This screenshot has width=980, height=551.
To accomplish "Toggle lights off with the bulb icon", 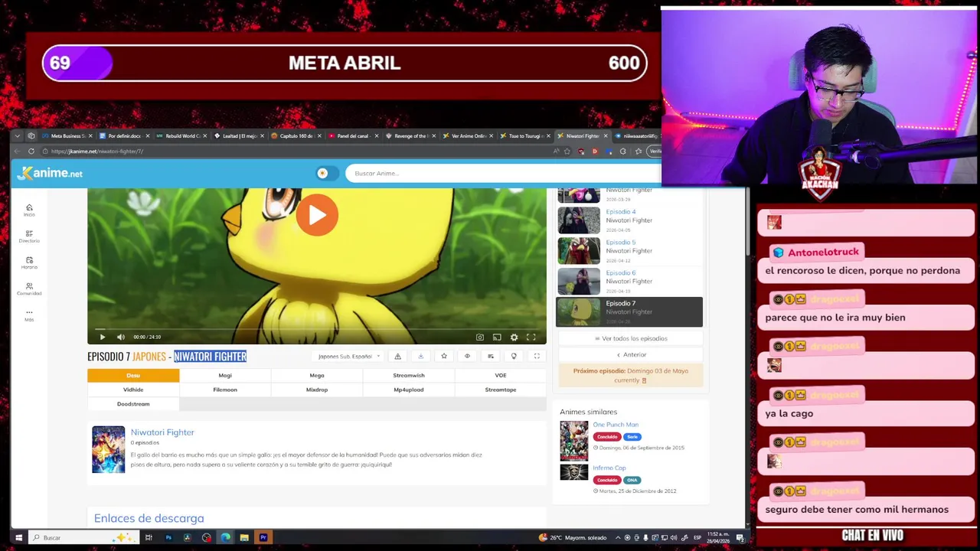I will 514,356.
